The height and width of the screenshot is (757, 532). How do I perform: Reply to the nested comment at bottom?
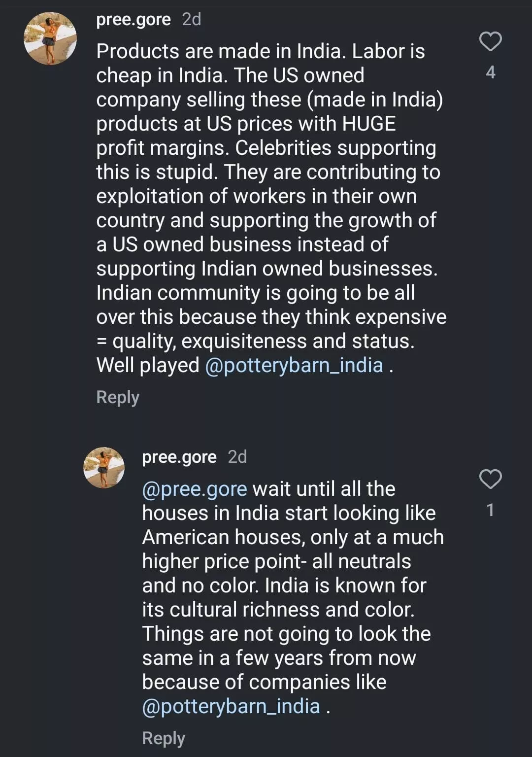coord(164,738)
